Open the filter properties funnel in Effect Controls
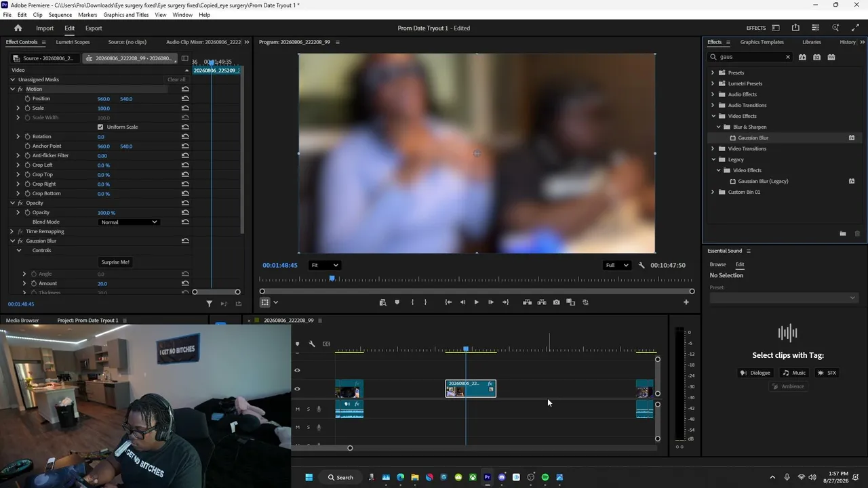 tap(209, 304)
